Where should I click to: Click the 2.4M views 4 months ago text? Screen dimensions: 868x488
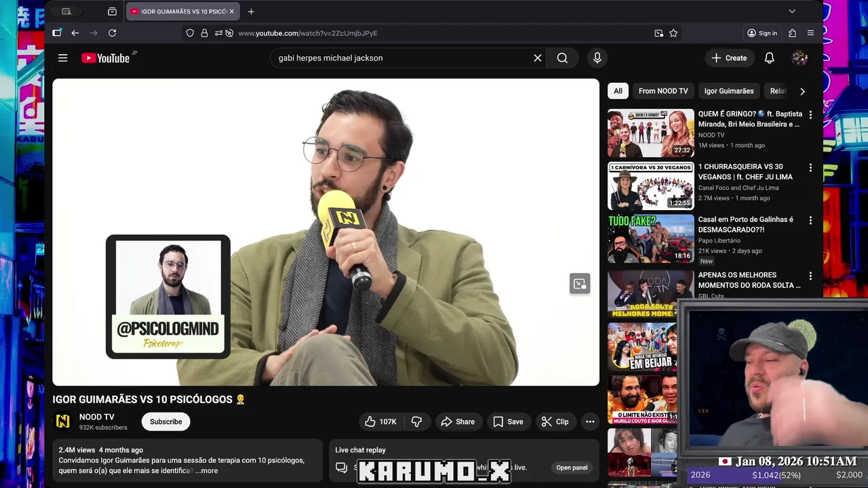(x=101, y=450)
